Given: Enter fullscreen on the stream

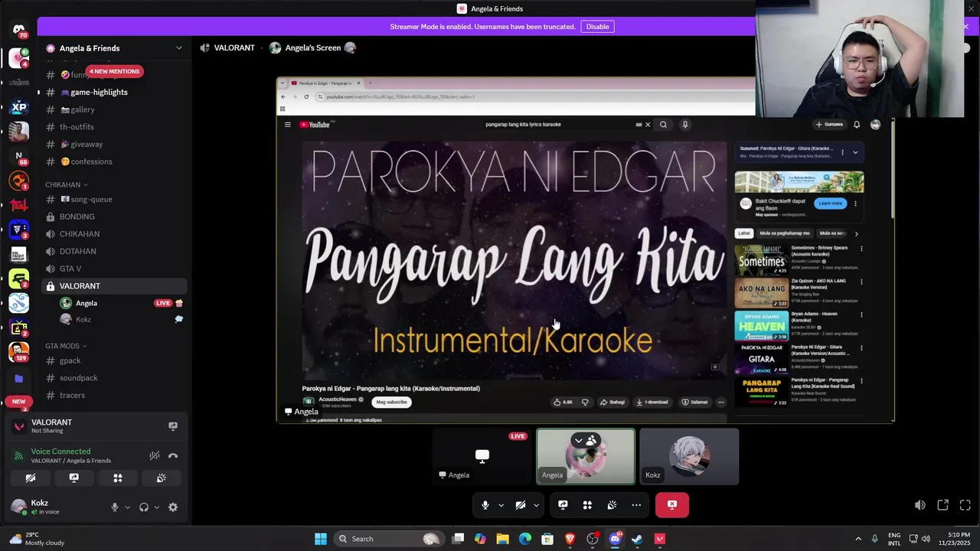Looking at the screenshot, I should point(965,505).
